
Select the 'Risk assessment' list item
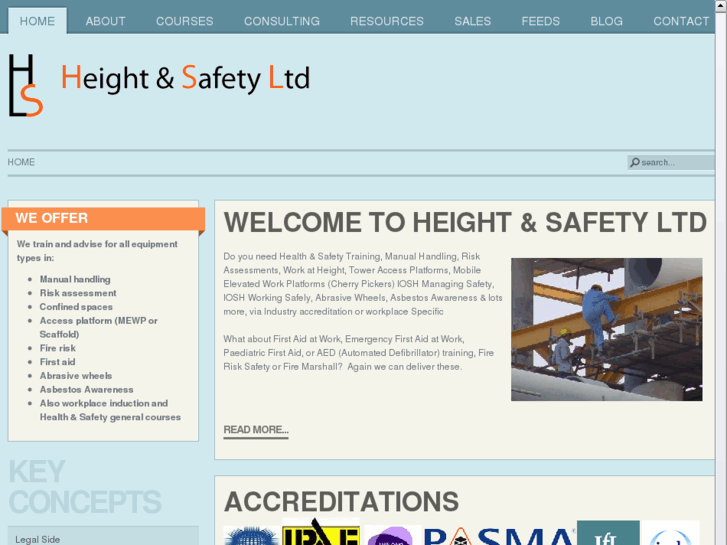click(x=78, y=293)
